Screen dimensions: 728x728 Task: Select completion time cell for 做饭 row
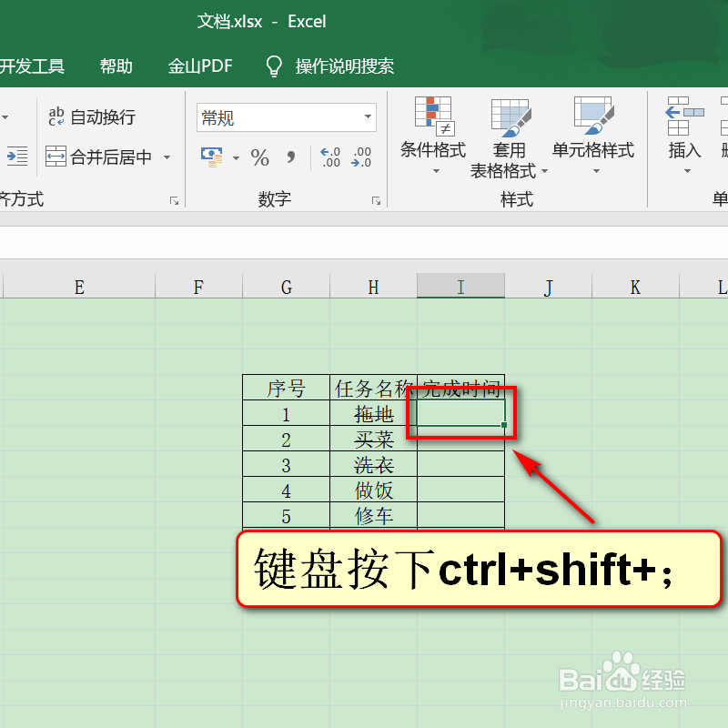click(x=460, y=490)
